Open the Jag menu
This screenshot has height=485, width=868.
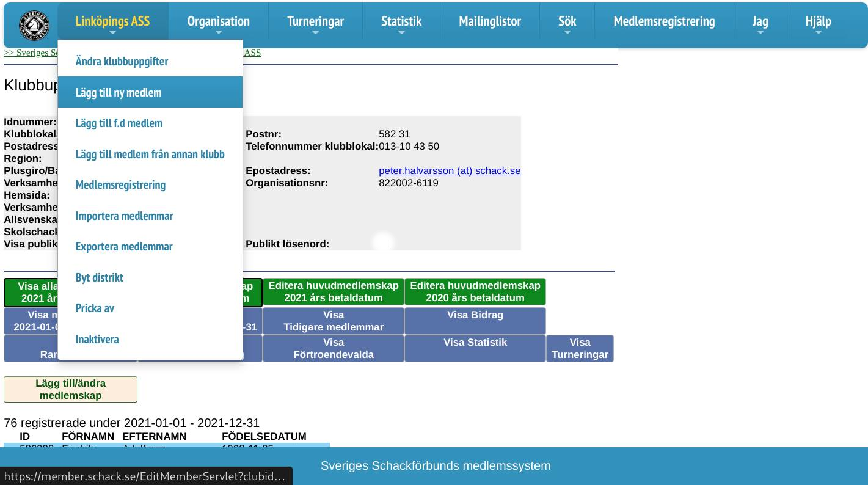pyautogui.click(x=760, y=21)
